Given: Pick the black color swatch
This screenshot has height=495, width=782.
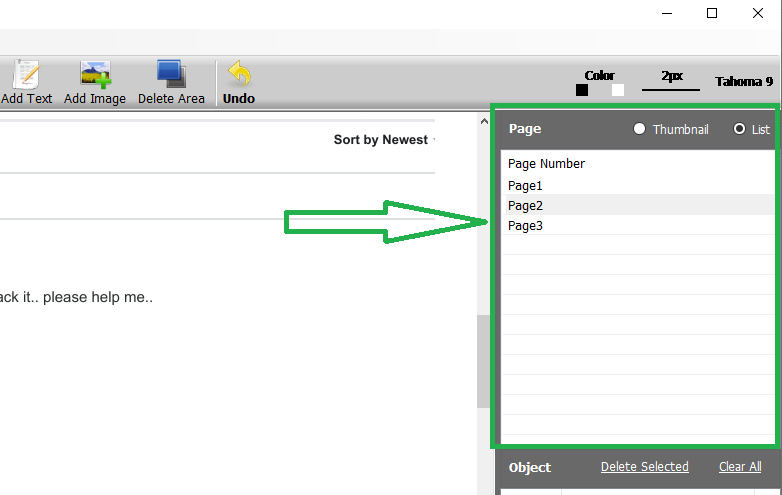Looking at the screenshot, I should 582,90.
